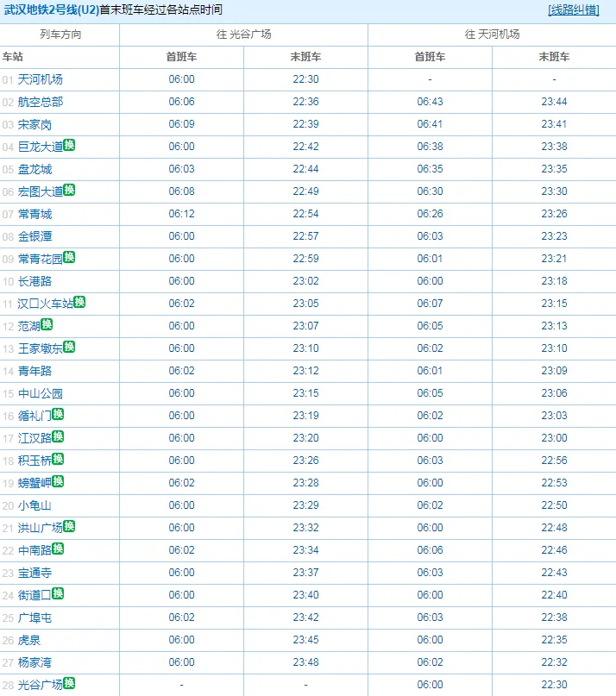Click transfer icon next to 王家墩东
This screenshot has height=696, width=616.
pos(70,347)
